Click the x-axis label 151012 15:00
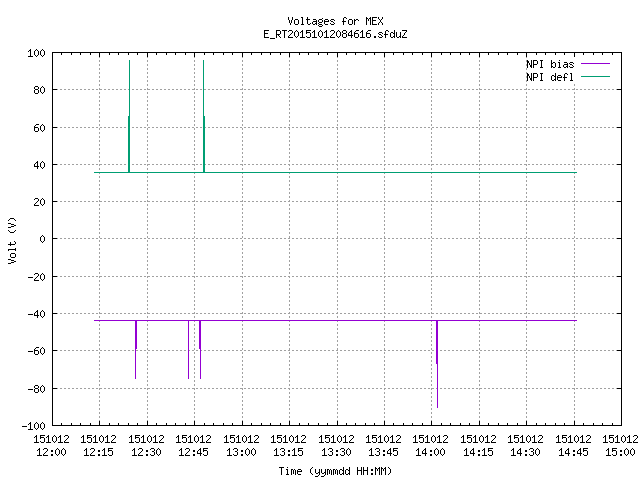640x480 pixels. (620, 446)
